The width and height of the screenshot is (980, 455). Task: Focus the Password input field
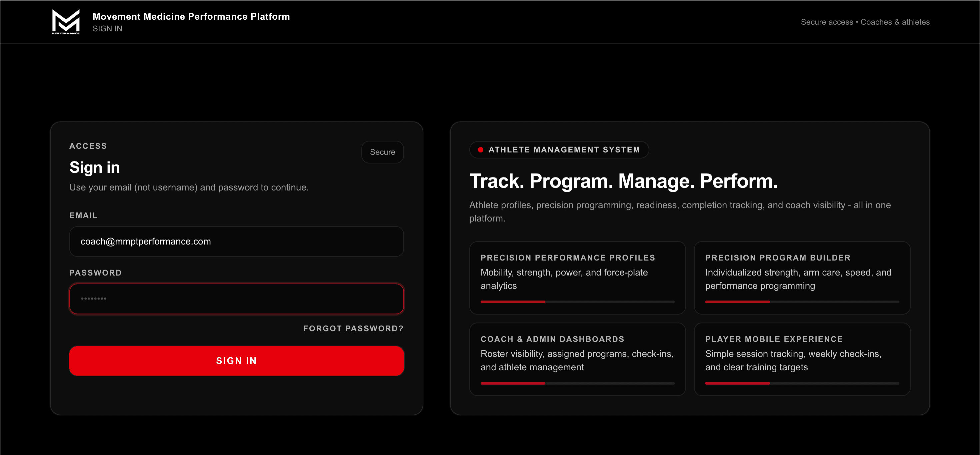tap(236, 299)
